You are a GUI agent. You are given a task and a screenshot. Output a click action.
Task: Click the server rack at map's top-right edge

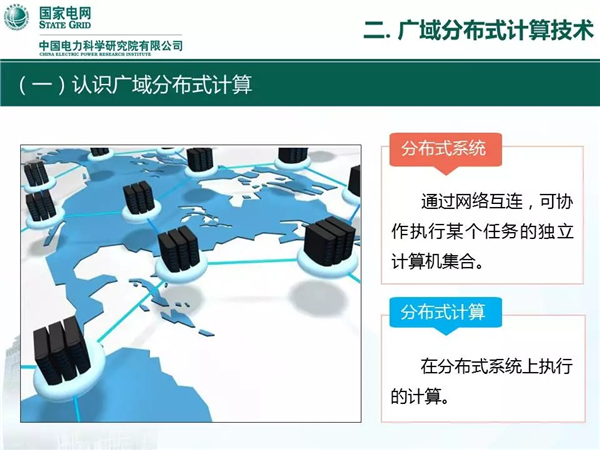pos(353,180)
